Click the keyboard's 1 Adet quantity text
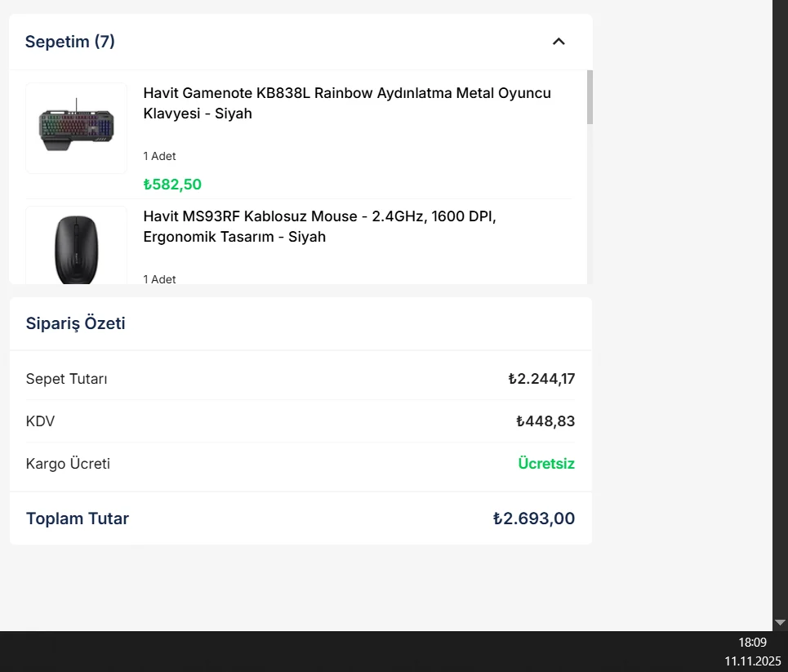 (160, 156)
